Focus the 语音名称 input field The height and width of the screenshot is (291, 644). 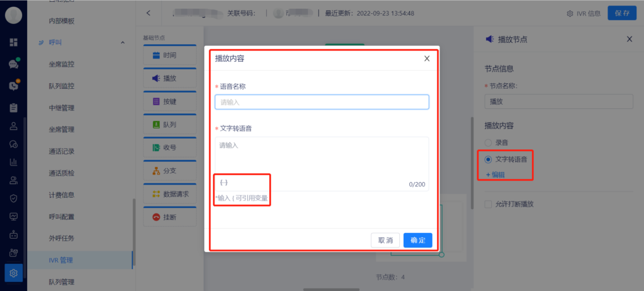pos(322,102)
